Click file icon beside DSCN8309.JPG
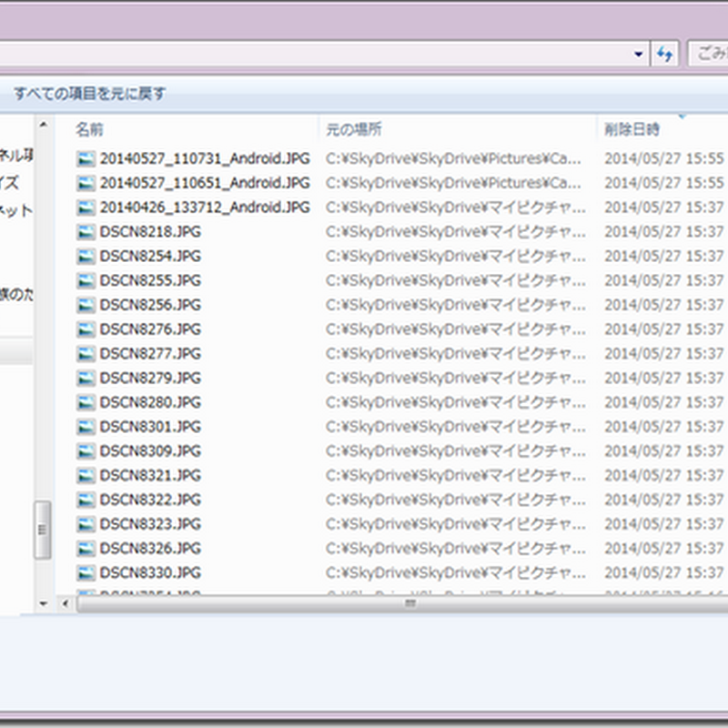Image resolution: width=728 pixels, height=728 pixels. coord(86,450)
